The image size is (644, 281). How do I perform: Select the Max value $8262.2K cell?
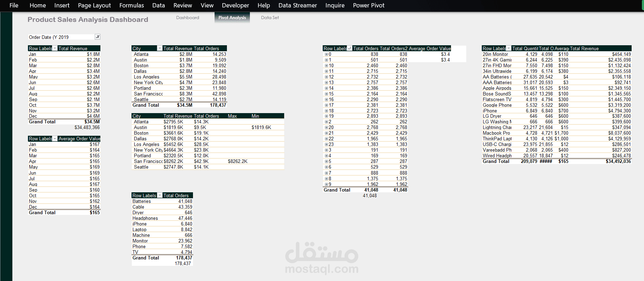pos(238,162)
